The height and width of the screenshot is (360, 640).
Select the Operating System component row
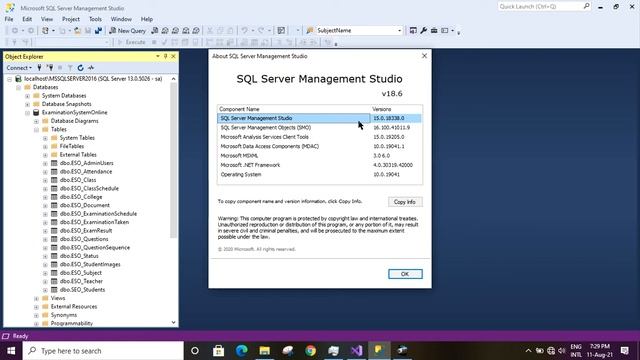(x=320, y=175)
